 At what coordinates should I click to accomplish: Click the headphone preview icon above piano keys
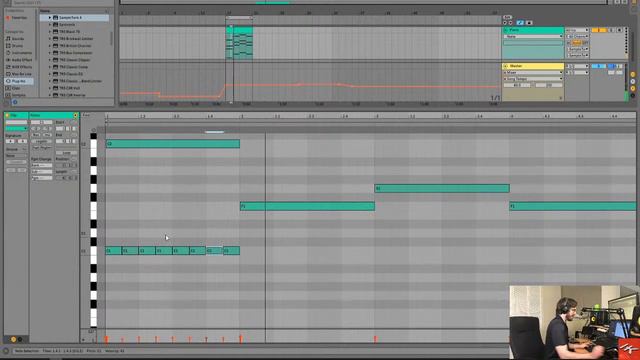tap(93, 130)
